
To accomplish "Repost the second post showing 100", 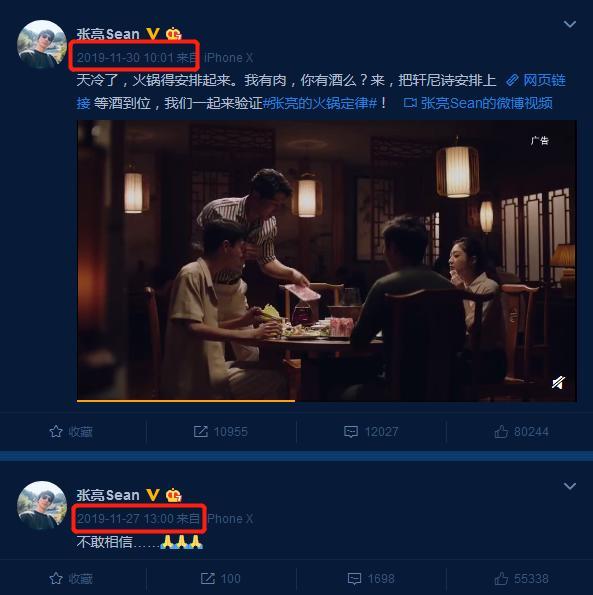I will pos(220,578).
